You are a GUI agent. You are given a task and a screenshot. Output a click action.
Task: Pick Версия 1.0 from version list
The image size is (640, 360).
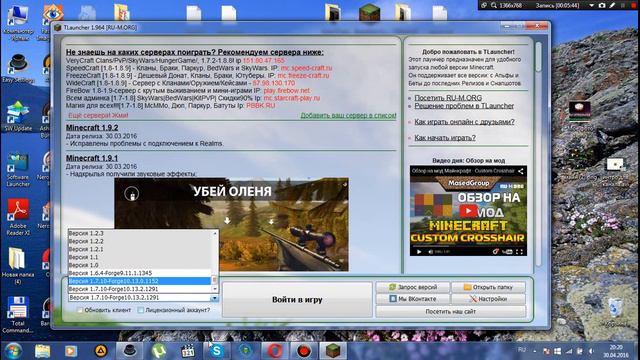click(139, 265)
